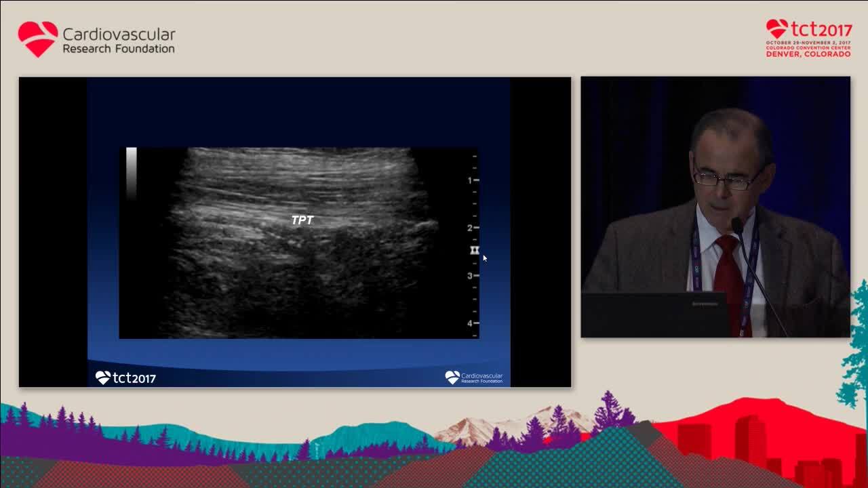Click the 'Cardiovascular Research Foundation' header text
This screenshot has height=488, width=868.
coord(119,40)
